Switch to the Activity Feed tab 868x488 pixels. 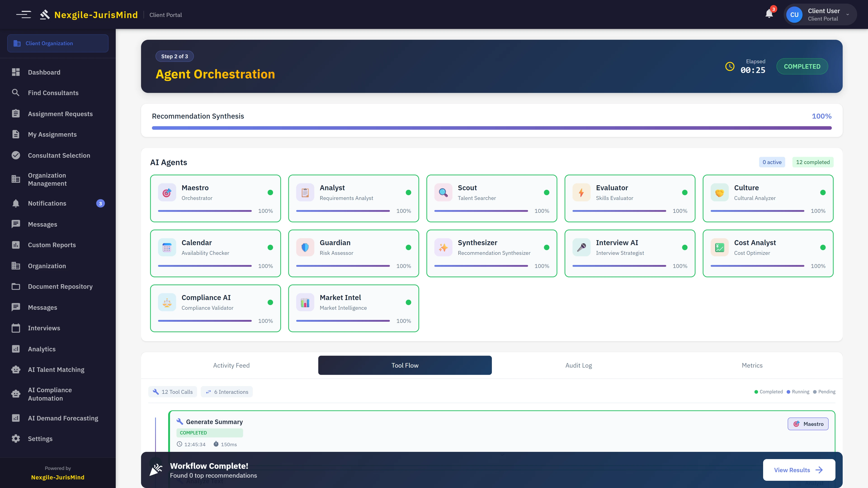pos(231,365)
